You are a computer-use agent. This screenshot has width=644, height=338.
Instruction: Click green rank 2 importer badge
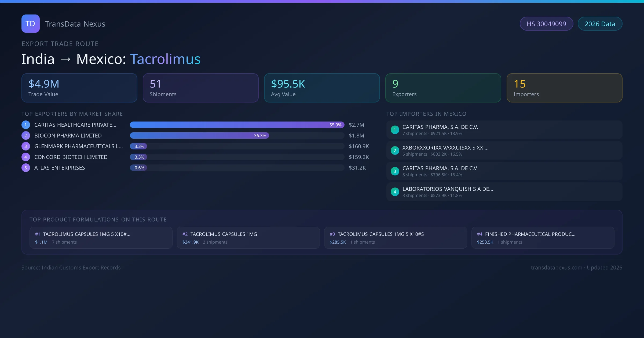[x=395, y=150]
